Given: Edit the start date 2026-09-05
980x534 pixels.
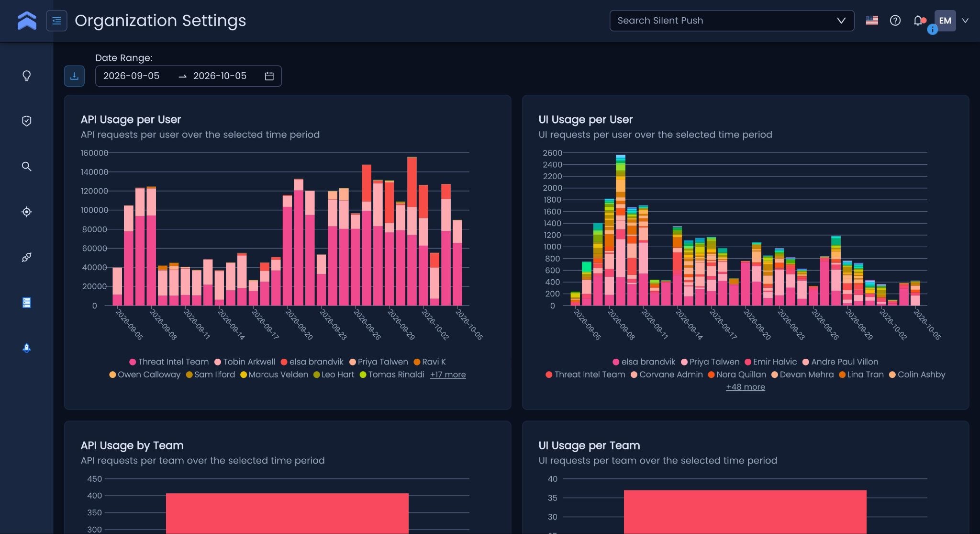Looking at the screenshot, I should [132, 76].
